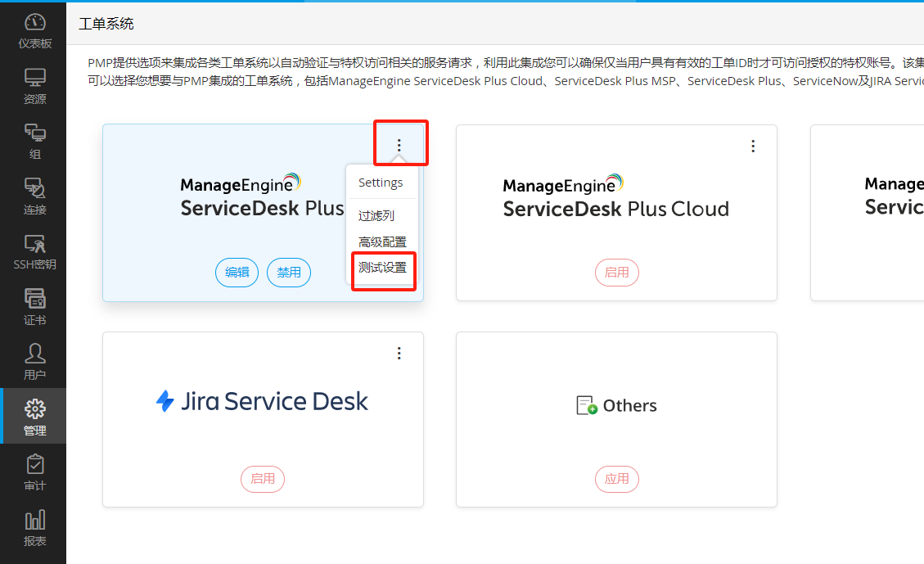Viewport: 924px width, 564px height.
Task: Collapse ServiceDesk Plus three-dot menu
Action: pyautogui.click(x=399, y=146)
